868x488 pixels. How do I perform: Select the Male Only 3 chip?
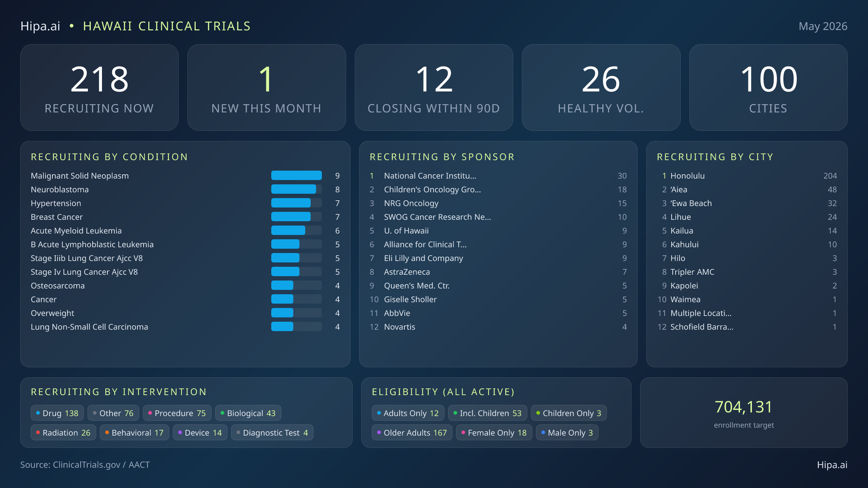(567, 433)
